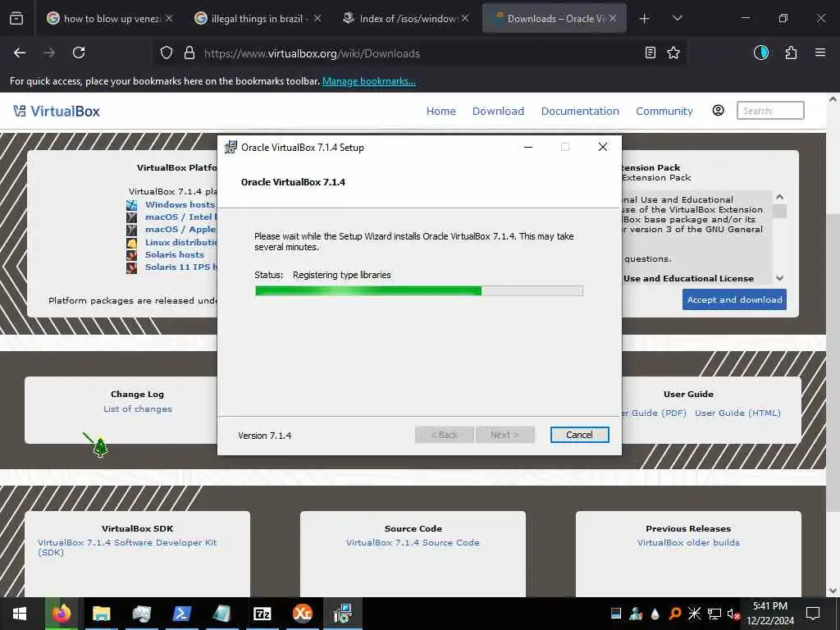
Task: Open the Download nav menu item
Action: pos(498,111)
